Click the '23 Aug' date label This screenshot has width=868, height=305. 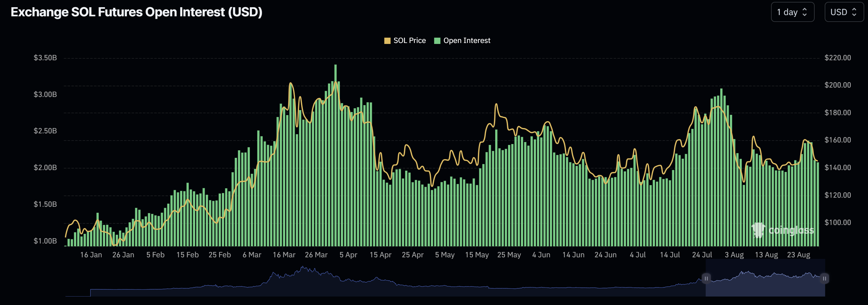(x=799, y=255)
